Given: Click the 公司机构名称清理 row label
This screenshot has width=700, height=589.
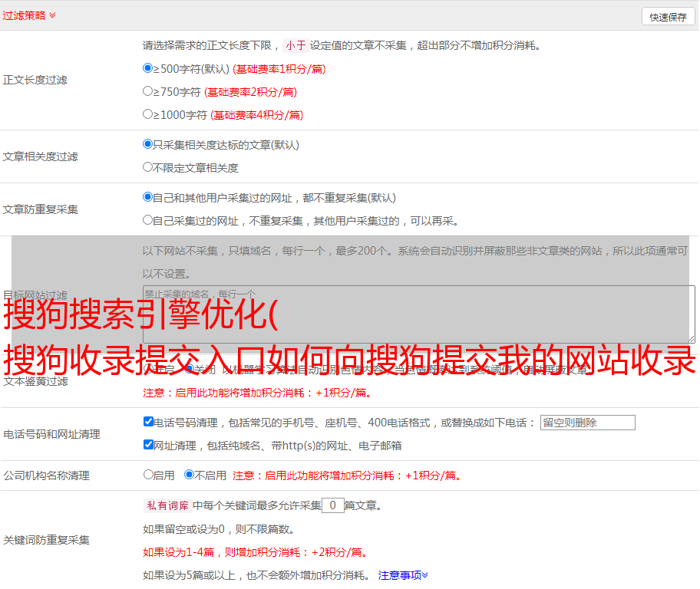Looking at the screenshot, I should (46, 475).
